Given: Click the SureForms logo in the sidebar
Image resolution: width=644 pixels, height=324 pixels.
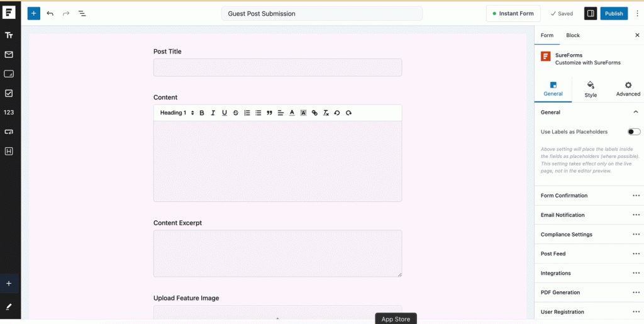Looking at the screenshot, I should pyautogui.click(x=9, y=13).
